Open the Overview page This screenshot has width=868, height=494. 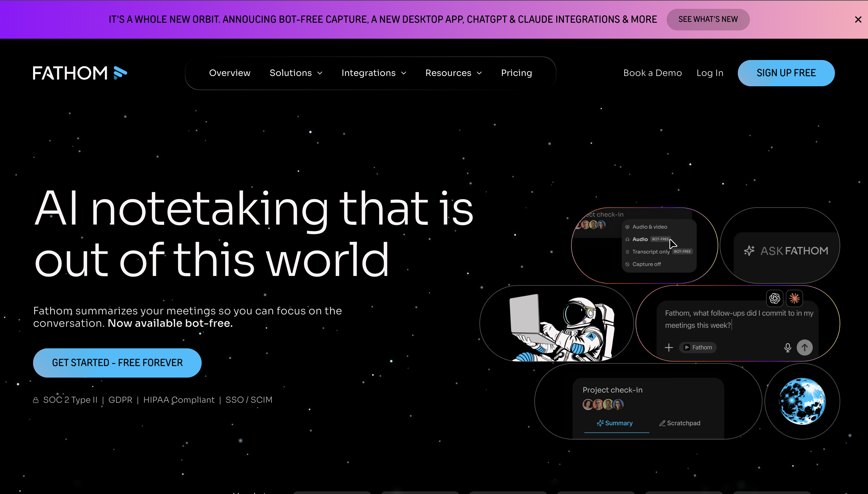[x=229, y=73]
